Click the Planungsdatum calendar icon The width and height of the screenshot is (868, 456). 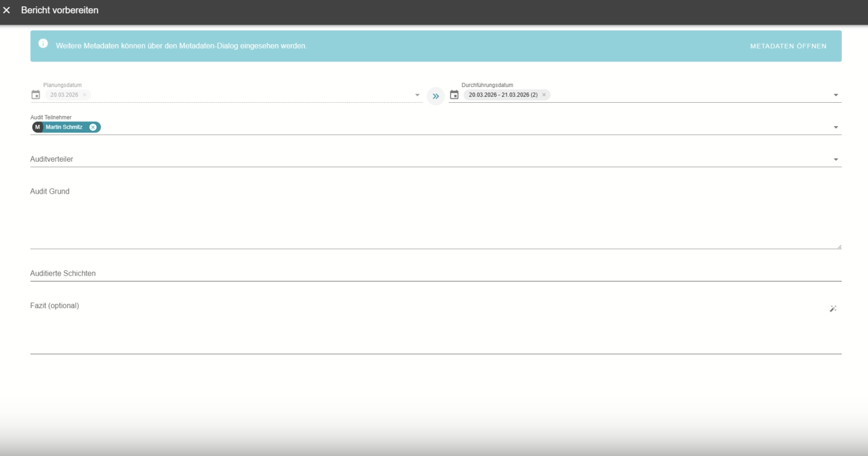tap(35, 95)
